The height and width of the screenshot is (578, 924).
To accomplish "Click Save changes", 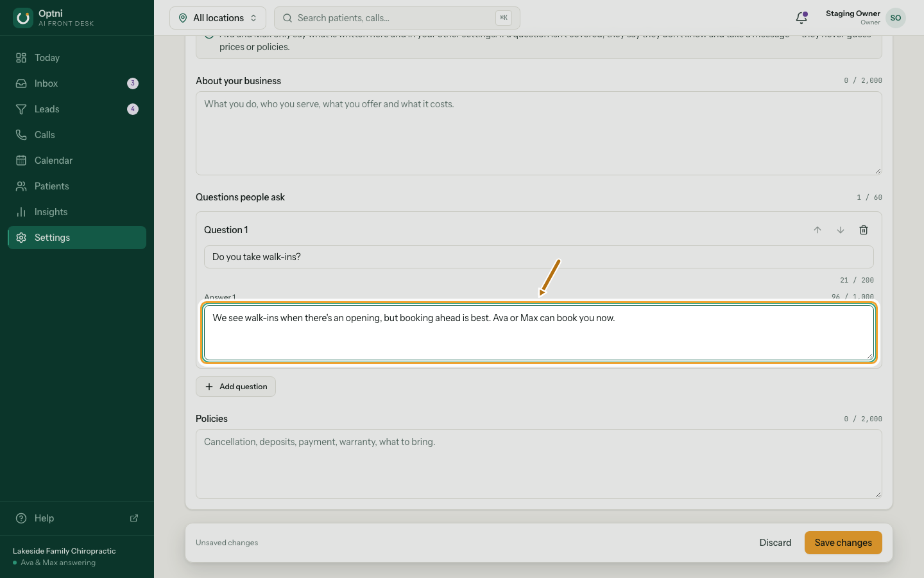I will coord(843,543).
